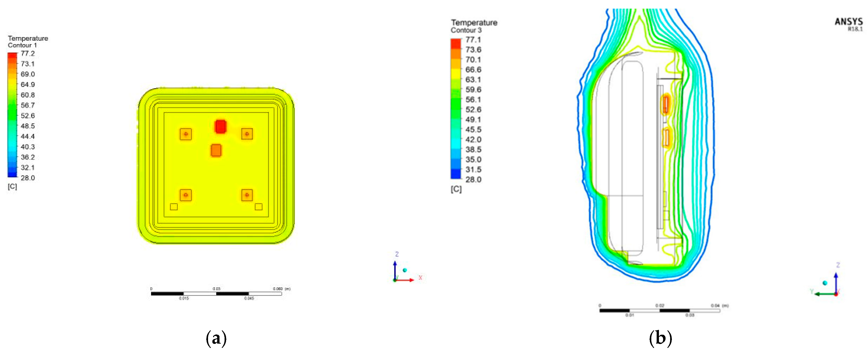Click the (a) subfigure caption
This screenshot has height=352, width=868.
point(216,338)
